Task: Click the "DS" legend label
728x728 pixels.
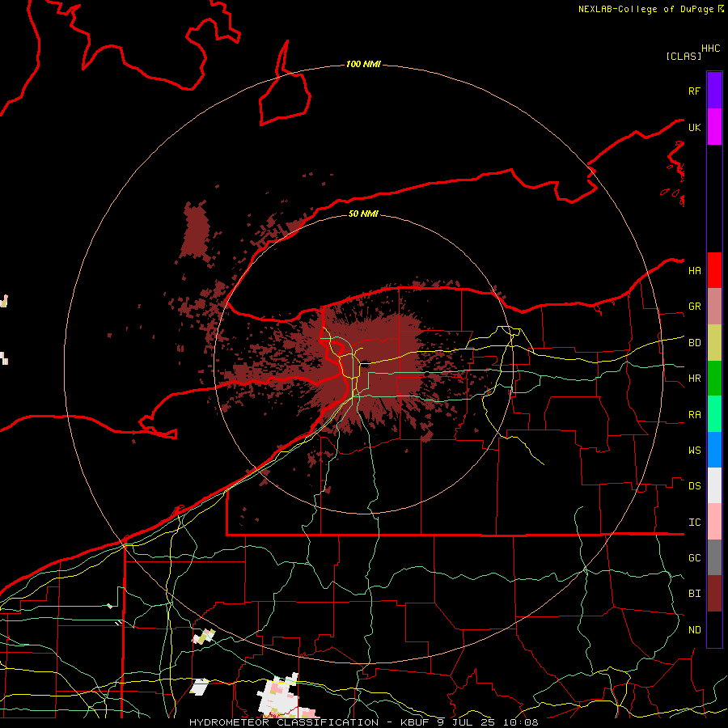Action: [x=694, y=485]
